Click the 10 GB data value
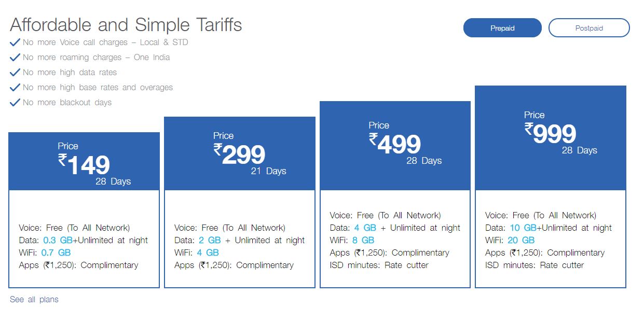Screen dimensions: 644x309 click(x=523, y=228)
